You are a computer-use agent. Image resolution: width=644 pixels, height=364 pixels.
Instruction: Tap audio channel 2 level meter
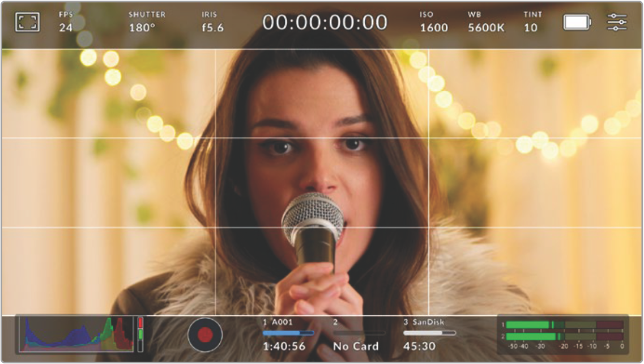pos(565,336)
